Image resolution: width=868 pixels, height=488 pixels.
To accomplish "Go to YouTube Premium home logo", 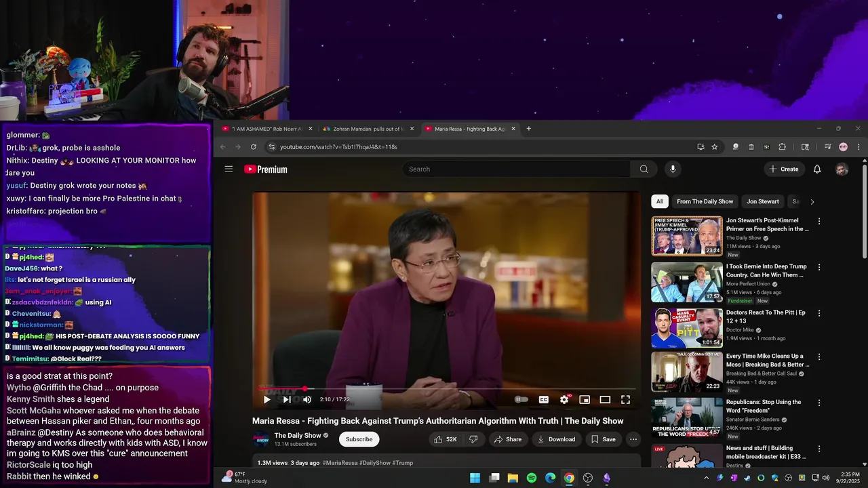I will pos(266,169).
